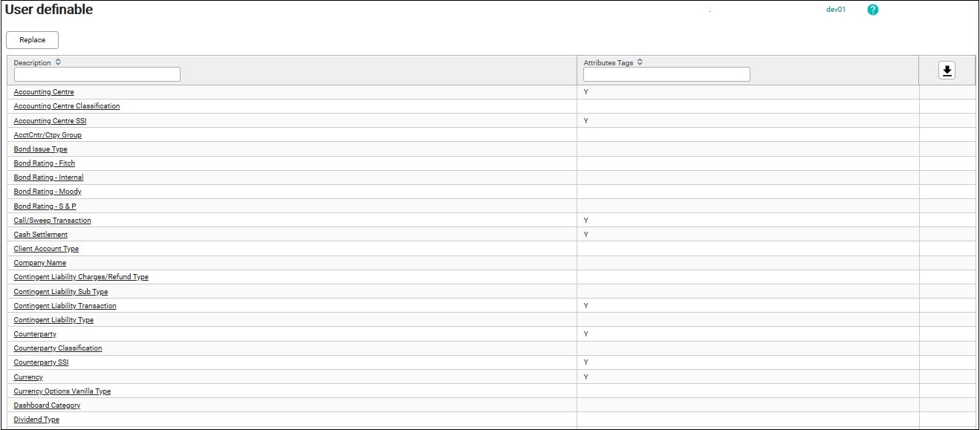This screenshot has width=980, height=430.
Task: Open the dev01 user link
Action: [x=836, y=10]
